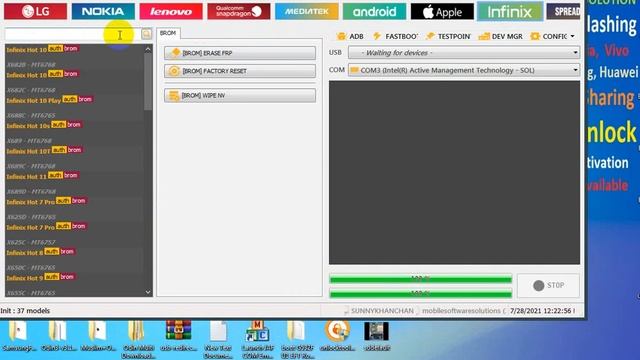Open the orange padlock unlock tool shortcut
Image resolution: width=640 pixels, height=360 pixels.
click(338, 336)
